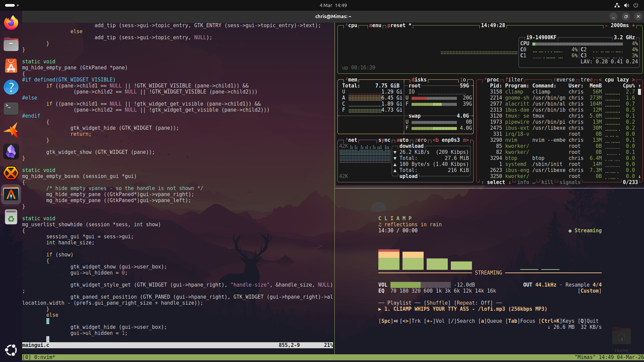Click the volume icon in the top bar
Viewport: 644px width, 362px height.
coord(626,5)
